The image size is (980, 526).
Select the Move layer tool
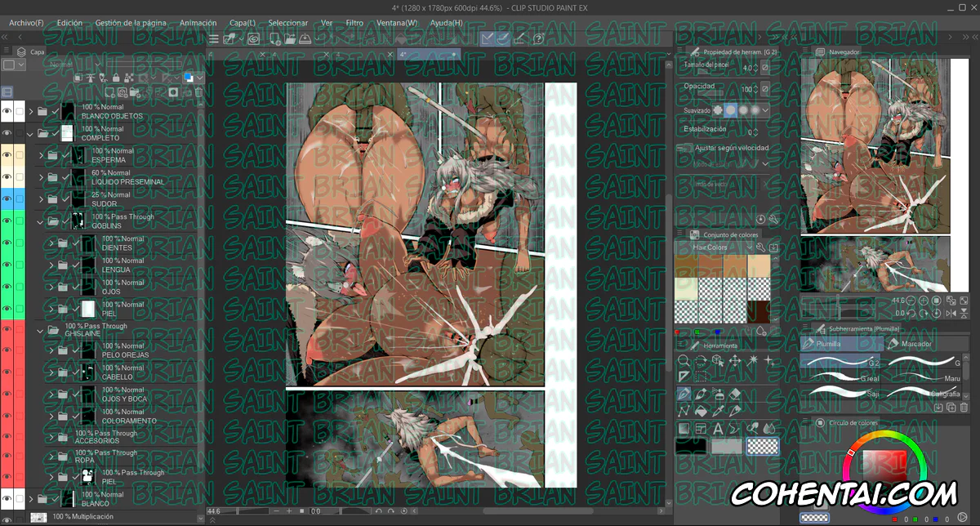click(734, 360)
